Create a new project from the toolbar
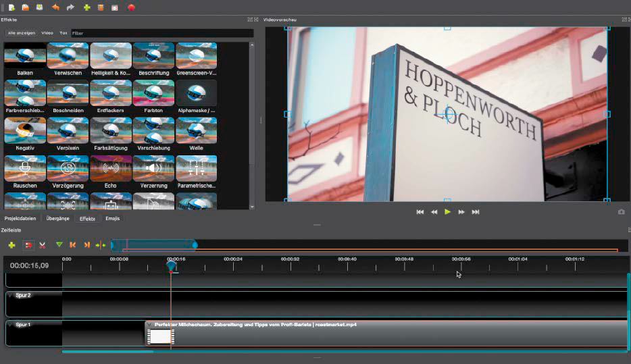The image size is (631, 364). pyautogui.click(x=11, y=7)
